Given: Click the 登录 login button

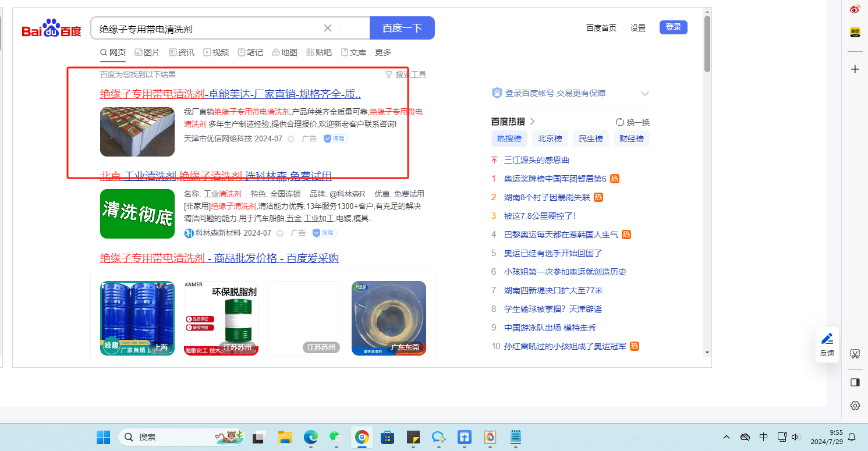Looking at the screenshot, I should click(674, 27).
